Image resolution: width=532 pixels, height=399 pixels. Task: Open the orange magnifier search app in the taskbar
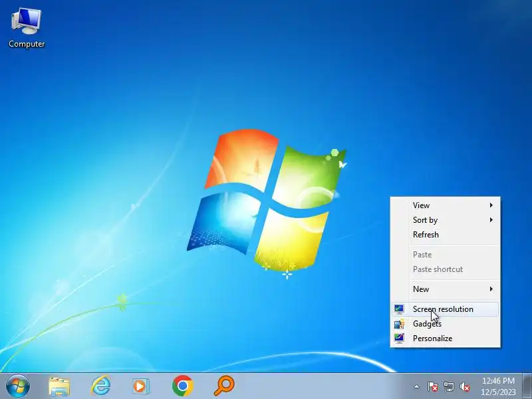[224, 386]
